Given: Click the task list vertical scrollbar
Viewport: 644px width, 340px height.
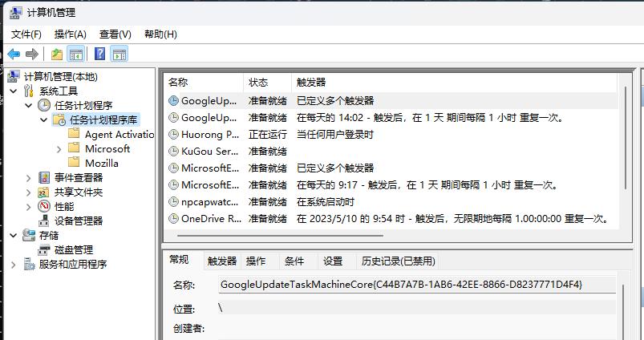Looking at the screenshot, I should [626, 138].
